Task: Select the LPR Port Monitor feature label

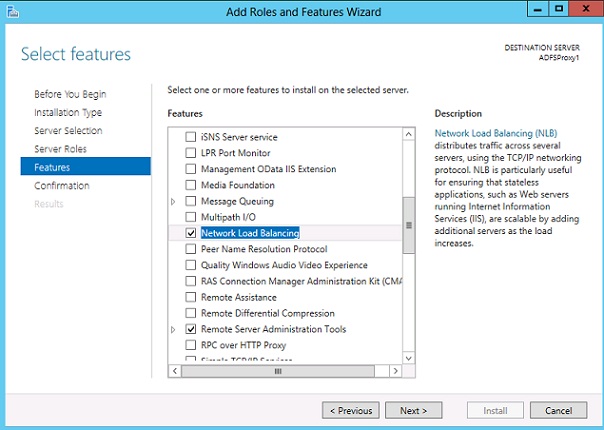Action: 235,153
